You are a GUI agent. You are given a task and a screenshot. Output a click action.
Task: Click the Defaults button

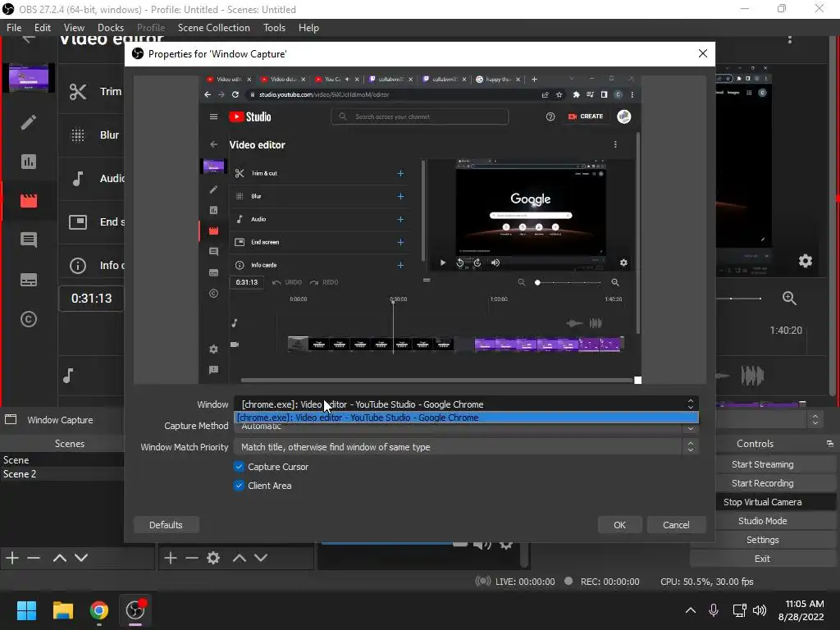[166, 525]
